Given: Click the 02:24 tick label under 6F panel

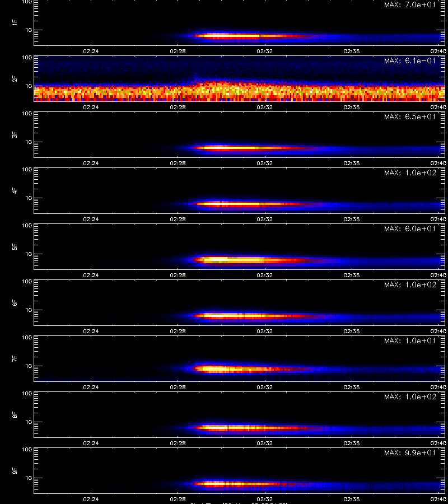Looking at the screenshot, I should click(91, 331).
